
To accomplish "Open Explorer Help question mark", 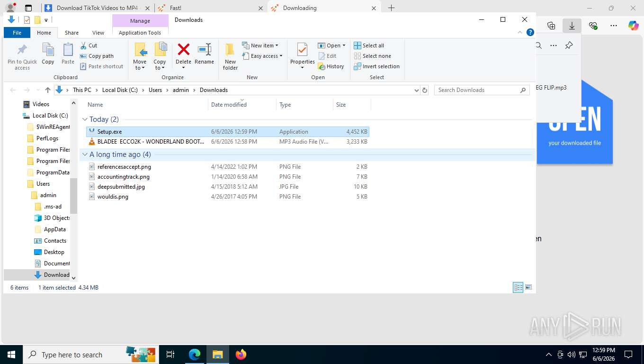I will click(x=530, y=33).
